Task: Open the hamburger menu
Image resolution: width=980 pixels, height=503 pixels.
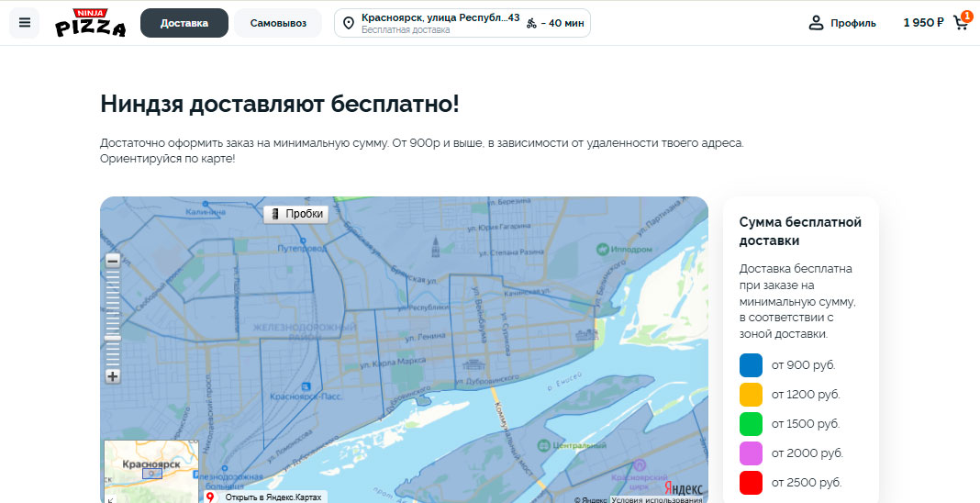Action: [x=25, y=23]
